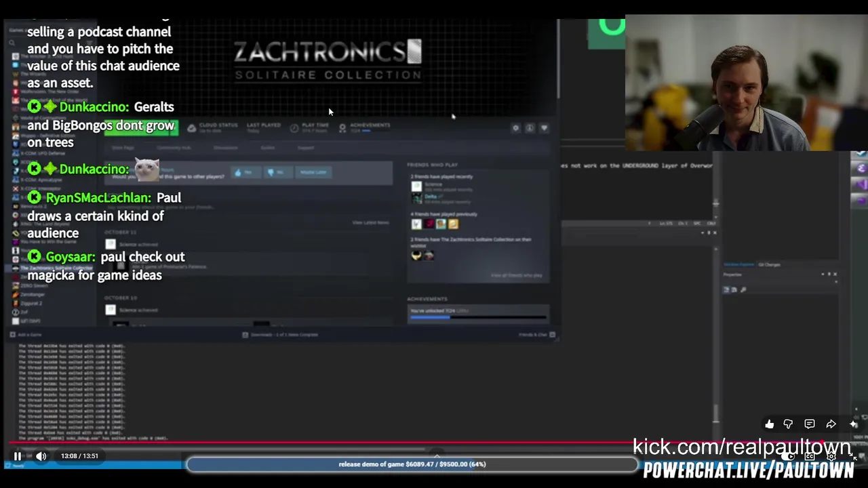Like the video with the thumbs-up icon
Screen dimensions: 868x488
click(769, 424)
